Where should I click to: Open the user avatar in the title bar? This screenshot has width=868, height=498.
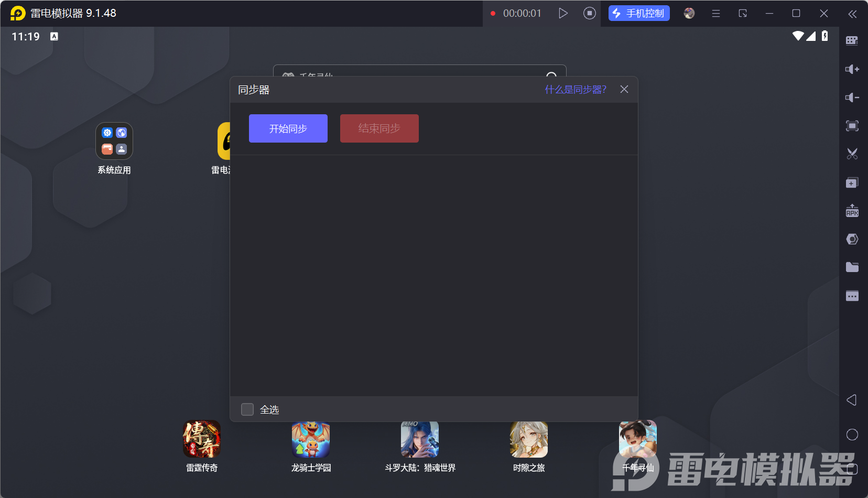point(689,13)
